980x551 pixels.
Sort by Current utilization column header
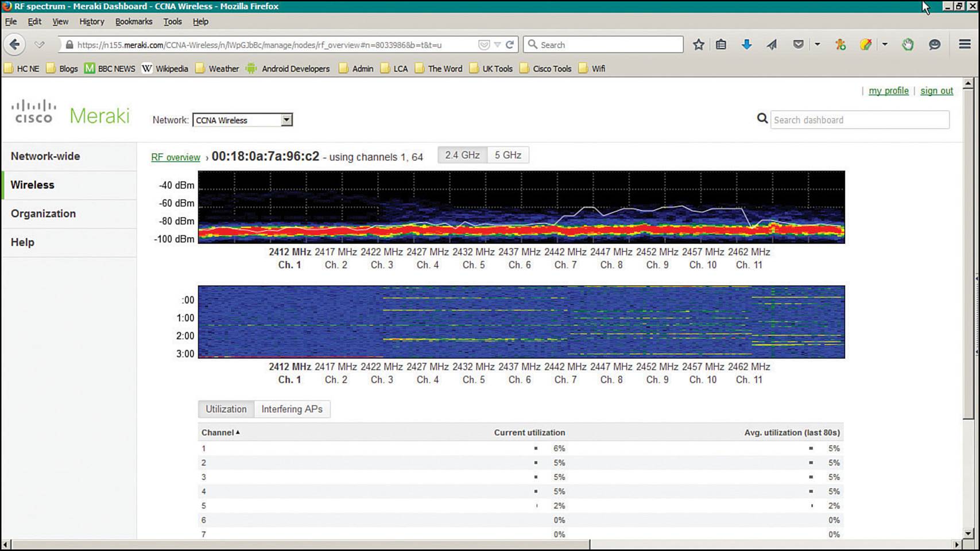click(x=529, y=432)
